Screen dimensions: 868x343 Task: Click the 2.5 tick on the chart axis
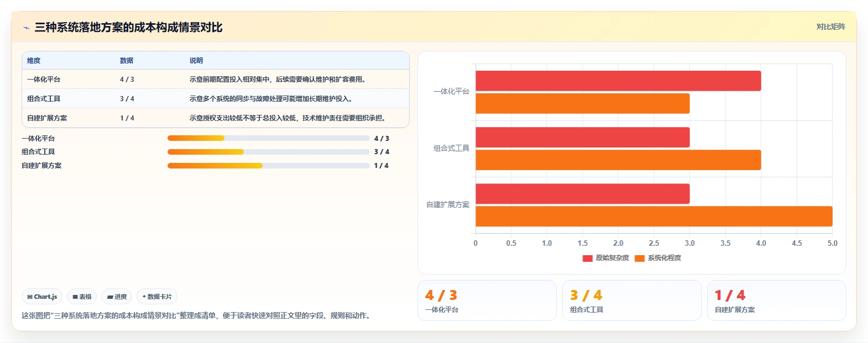654,243
